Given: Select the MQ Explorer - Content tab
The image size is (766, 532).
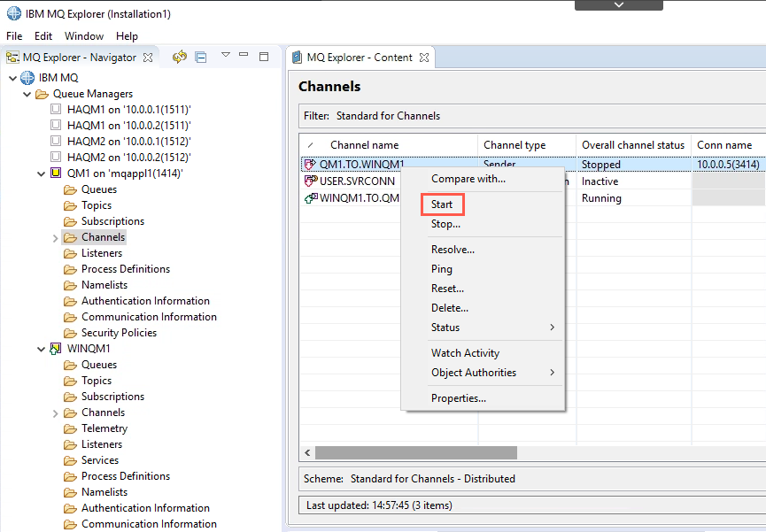Looking at the screenshot, I should [x=359, y=58].
